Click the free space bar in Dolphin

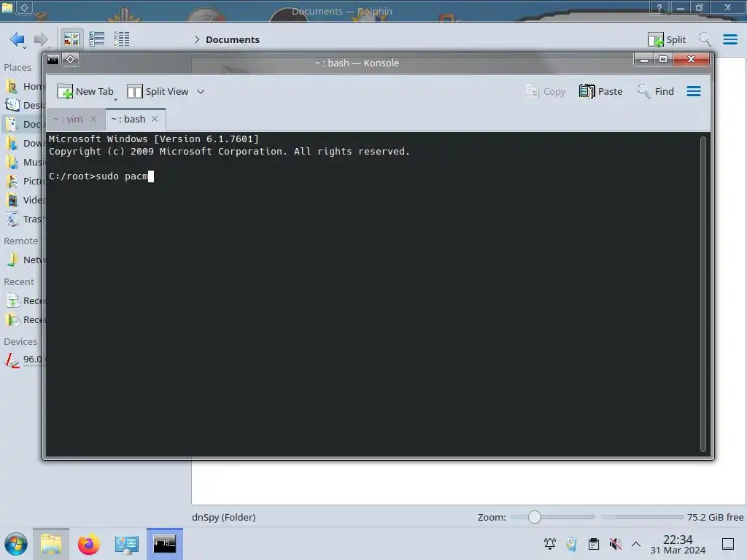[x=642, y=517]
